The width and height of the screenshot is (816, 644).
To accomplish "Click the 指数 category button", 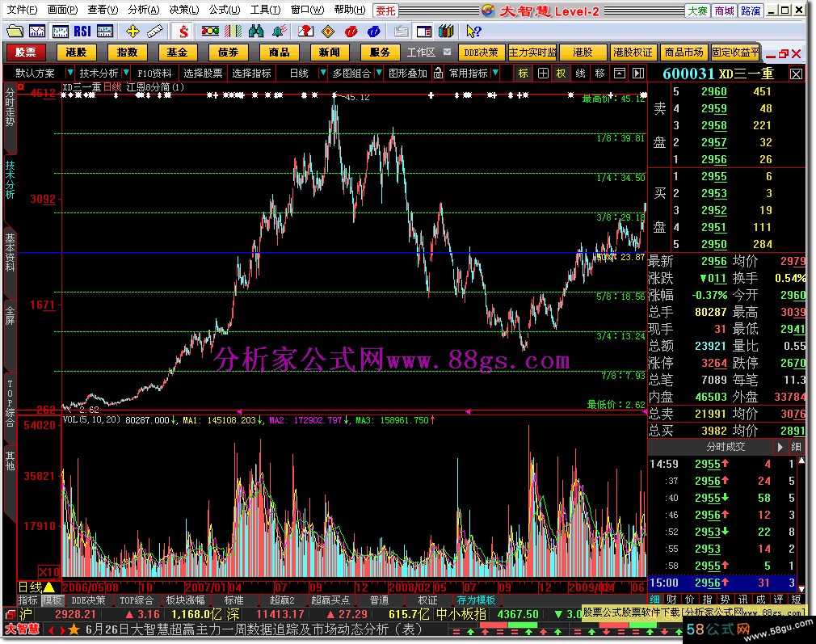I will pos(127,52).
